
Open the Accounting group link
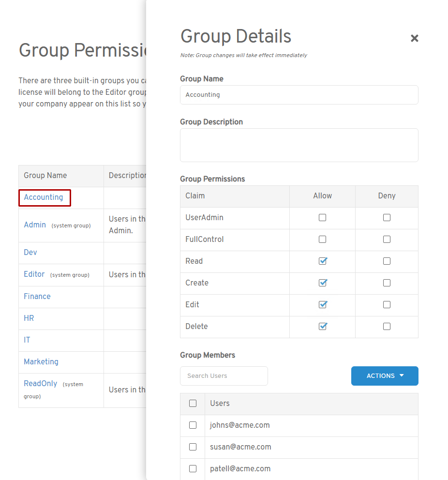[44, 197]
